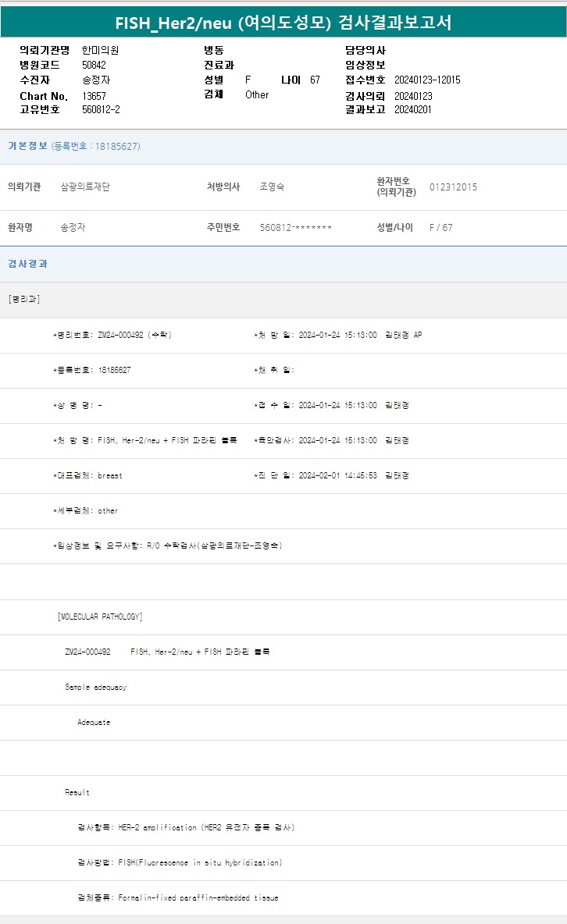Select the 환자번호 value 012312015
Image resolution: width=567 pixels, height=924 pixels.
(453, 187)
